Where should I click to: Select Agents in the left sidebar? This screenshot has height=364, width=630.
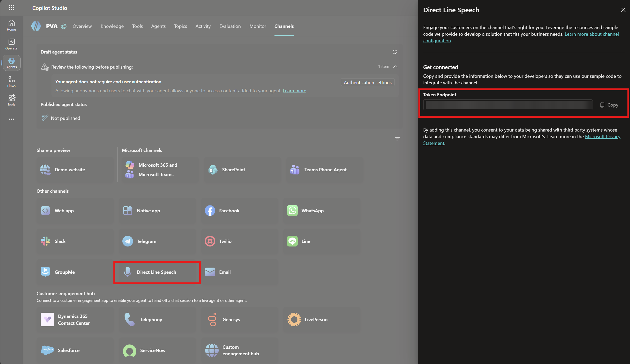11,63
